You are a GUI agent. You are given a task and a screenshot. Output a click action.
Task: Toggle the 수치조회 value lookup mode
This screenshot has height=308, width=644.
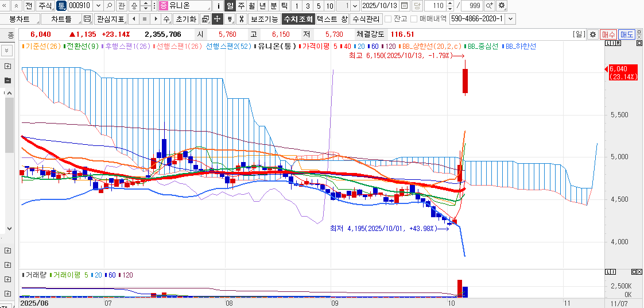tap(298, 19)
